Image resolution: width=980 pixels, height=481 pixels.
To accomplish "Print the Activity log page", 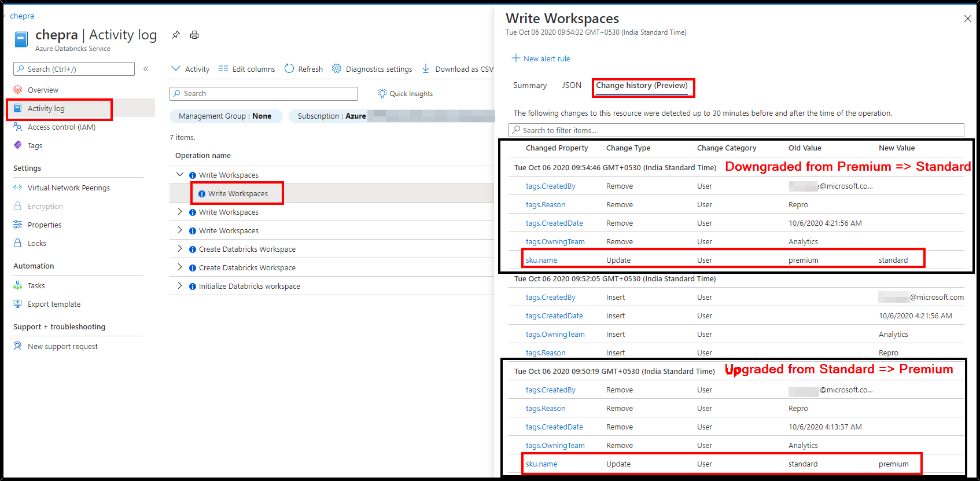I will (194, 35).
